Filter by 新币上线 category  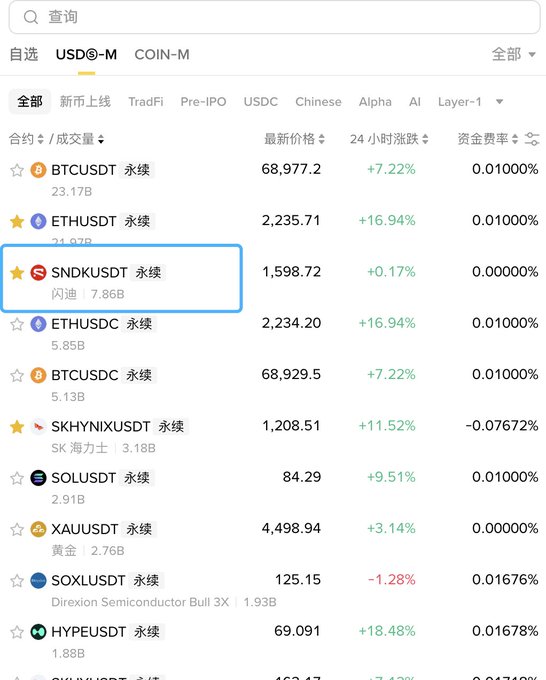(85, 102)
